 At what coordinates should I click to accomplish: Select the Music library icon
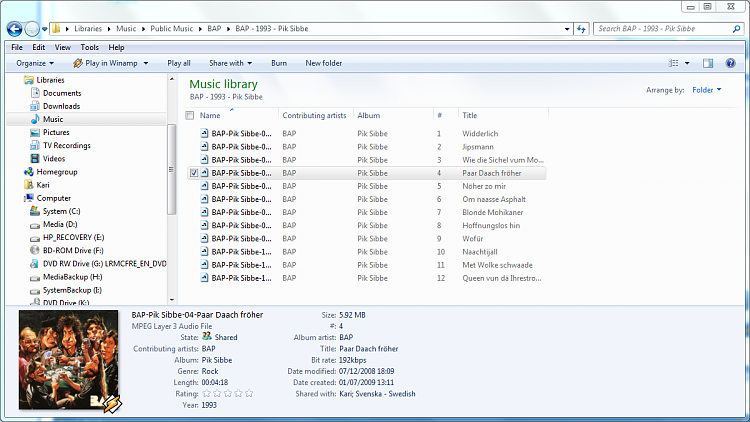(x=35, y=119)
